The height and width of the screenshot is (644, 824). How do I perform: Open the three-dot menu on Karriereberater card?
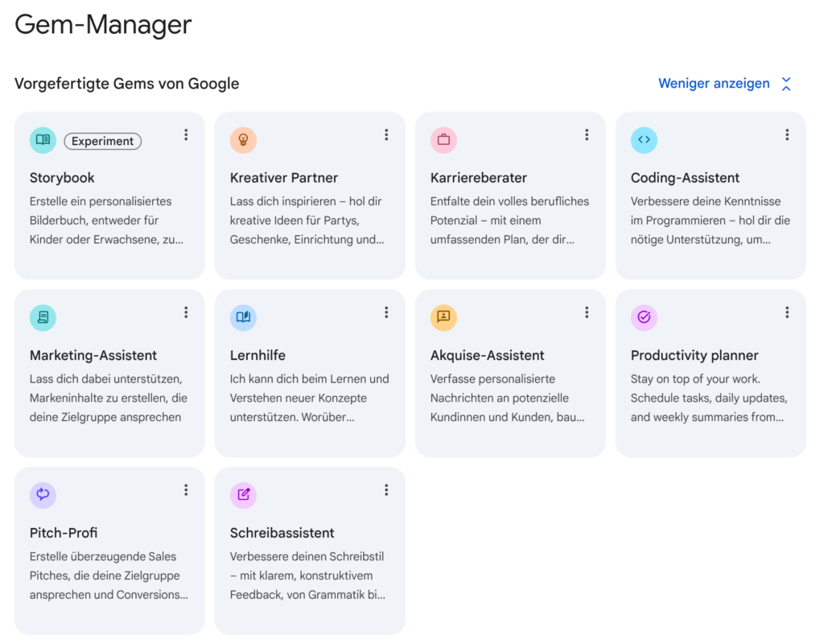pyautogui.click(x=587, y=135)
